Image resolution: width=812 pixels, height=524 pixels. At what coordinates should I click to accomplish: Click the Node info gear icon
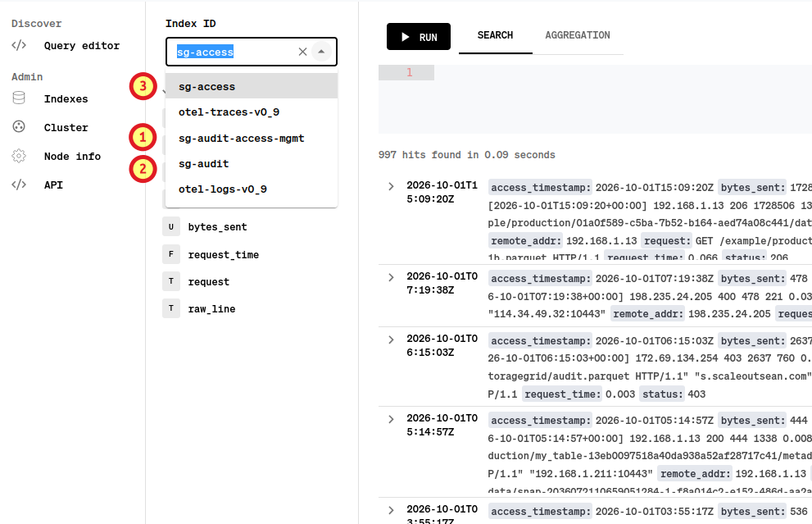19,156
